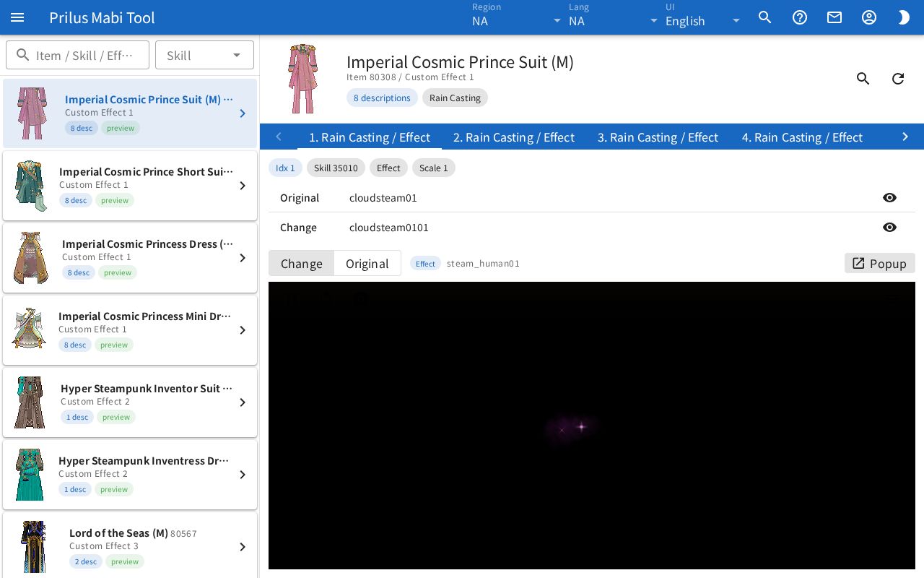Click the 8 descriptions chip
This screenshot has width=924, height=578.
coord(382,98)
